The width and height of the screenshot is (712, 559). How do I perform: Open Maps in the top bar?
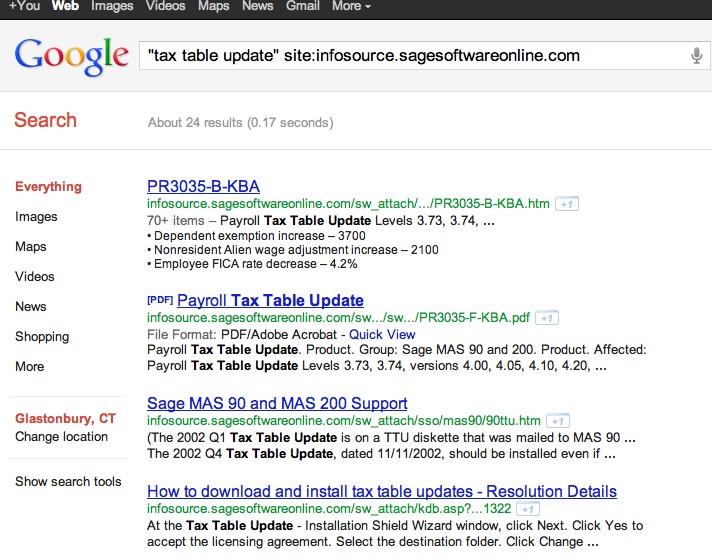tap(213, 6)
